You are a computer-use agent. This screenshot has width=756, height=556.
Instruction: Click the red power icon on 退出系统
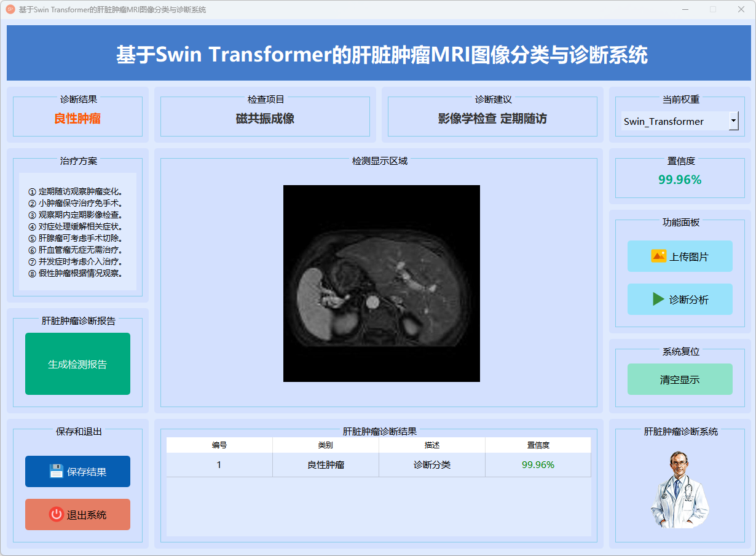(56, 515)
